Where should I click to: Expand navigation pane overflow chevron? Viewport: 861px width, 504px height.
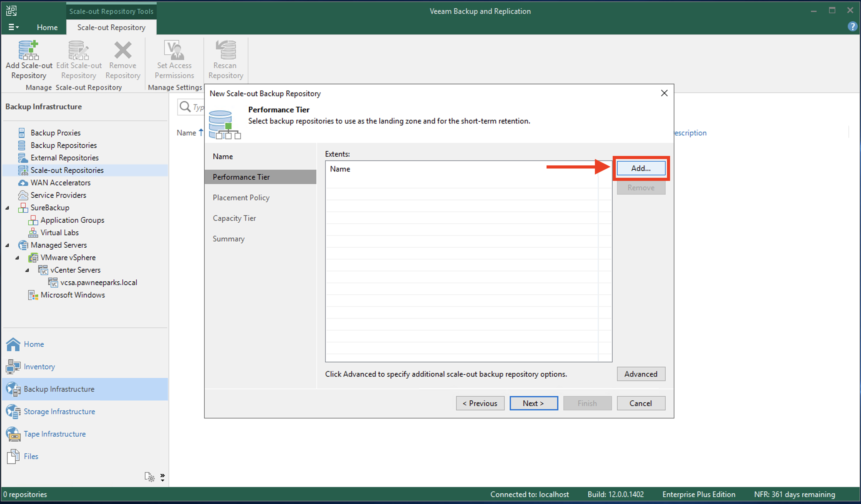(163, 477)
